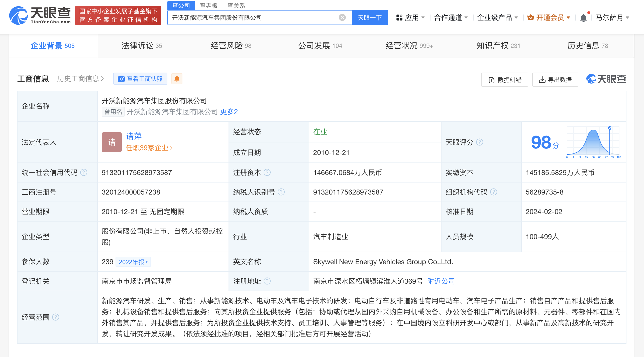The width and height of the screenshot is (644, 357).
Task: Click inside the company search input field
Action: (x=251, y=17)
